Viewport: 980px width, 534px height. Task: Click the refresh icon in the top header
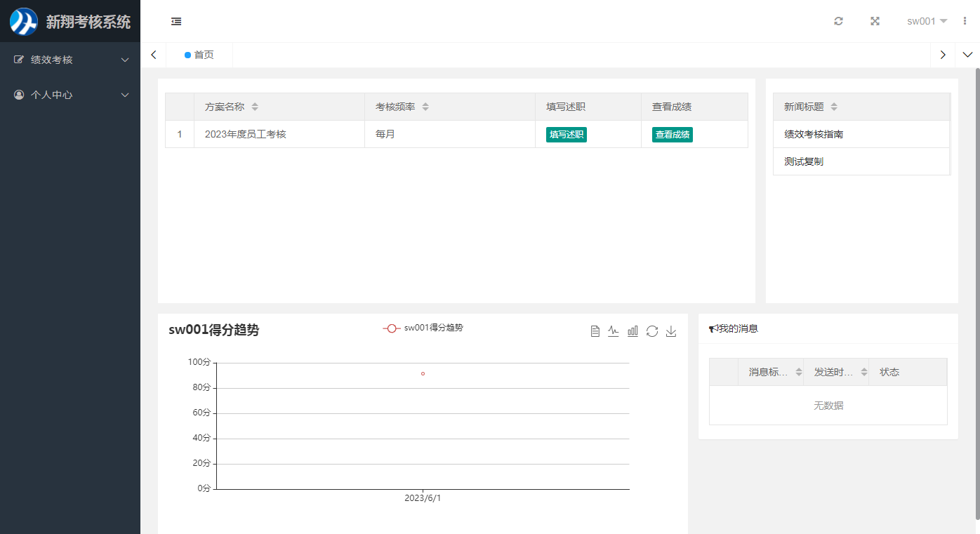(x=838, y=21)
